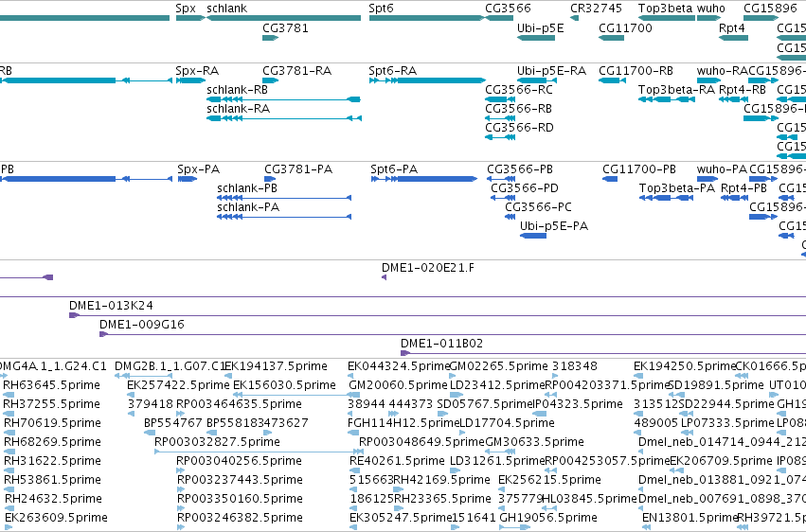The height and width of the screenshot is (532, 806).
Task: Select the CG11700 gene feature
Action: [612, 38]
